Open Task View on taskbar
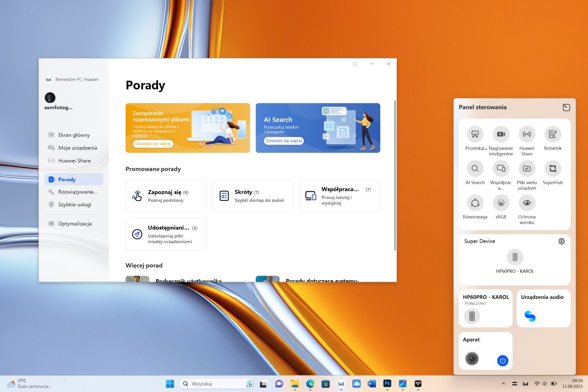The height and width of the screenshot is (392, 588). pyautogui.click(x=264, y=384)
